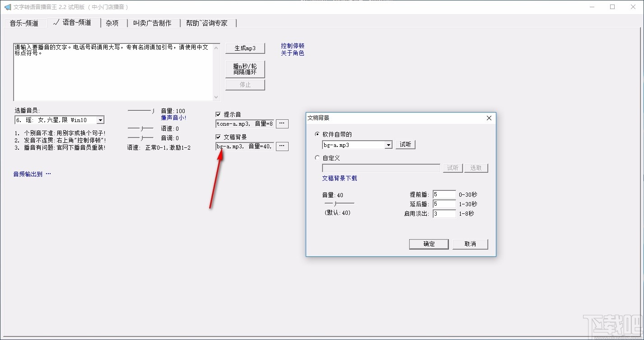
Task: Preview with the 试听 button beside bg-a.mp3
Action: [405, 145]
